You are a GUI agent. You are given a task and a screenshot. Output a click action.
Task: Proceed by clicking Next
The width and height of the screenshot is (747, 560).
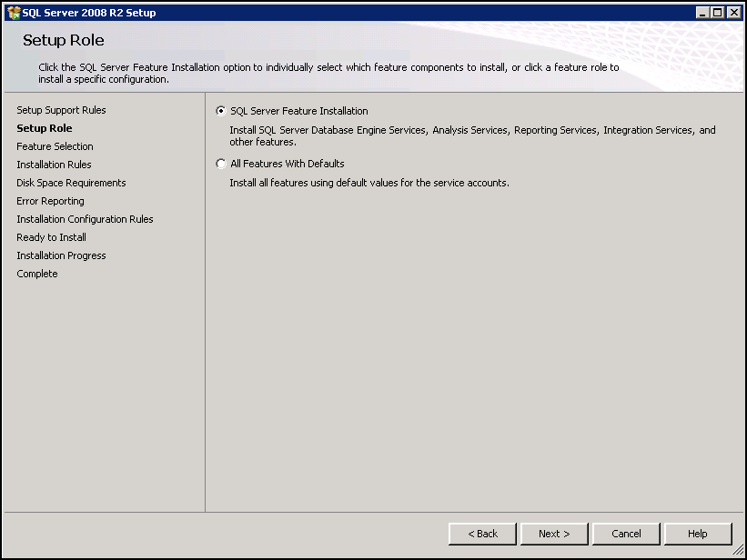[553, 534]
